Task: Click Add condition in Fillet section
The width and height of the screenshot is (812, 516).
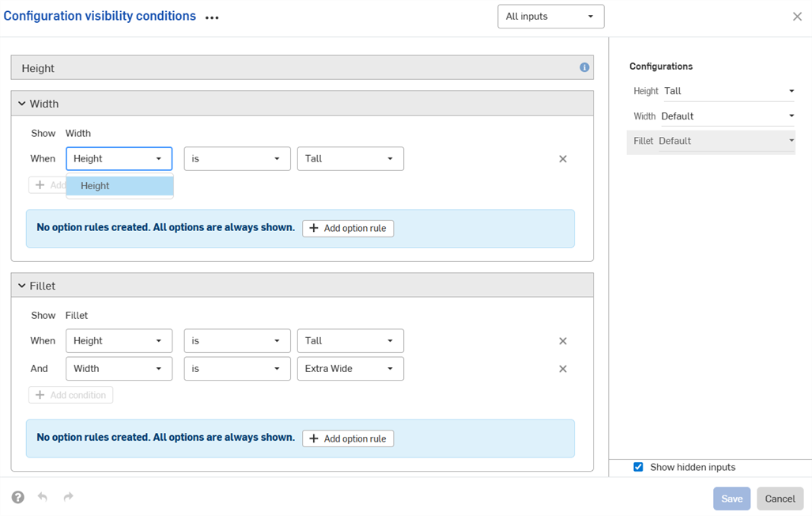Action: coord(71,395)
